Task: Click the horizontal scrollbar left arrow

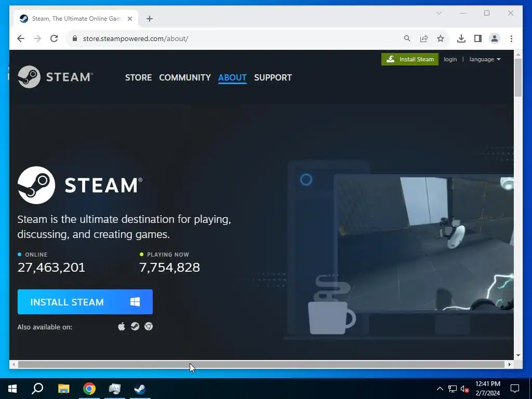Action: 13,364
